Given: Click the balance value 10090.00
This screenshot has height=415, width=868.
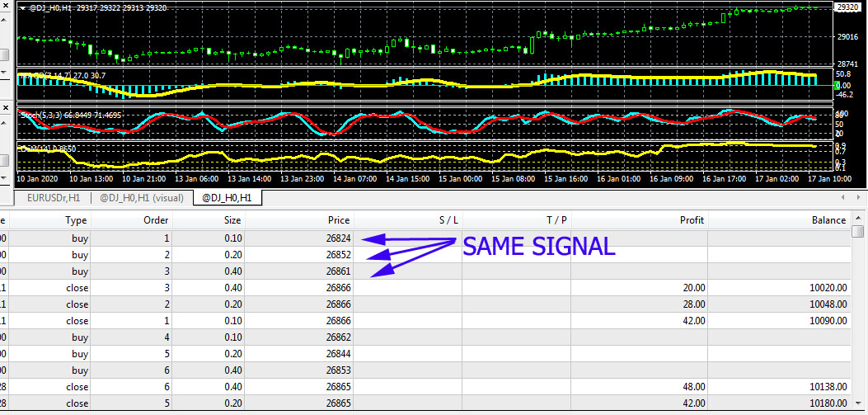Looking at the screenshot, I should click(828, 321).
